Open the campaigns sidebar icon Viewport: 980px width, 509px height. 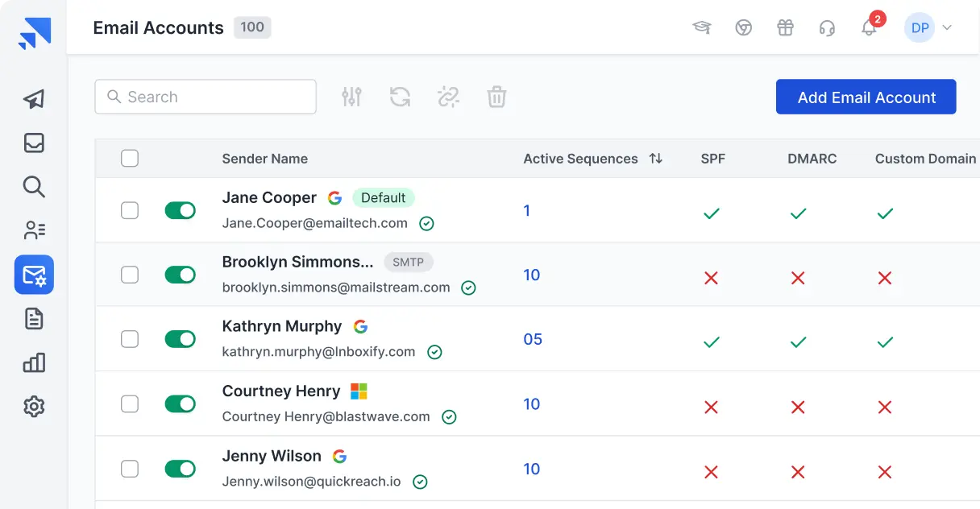click(x=33, y=99)
